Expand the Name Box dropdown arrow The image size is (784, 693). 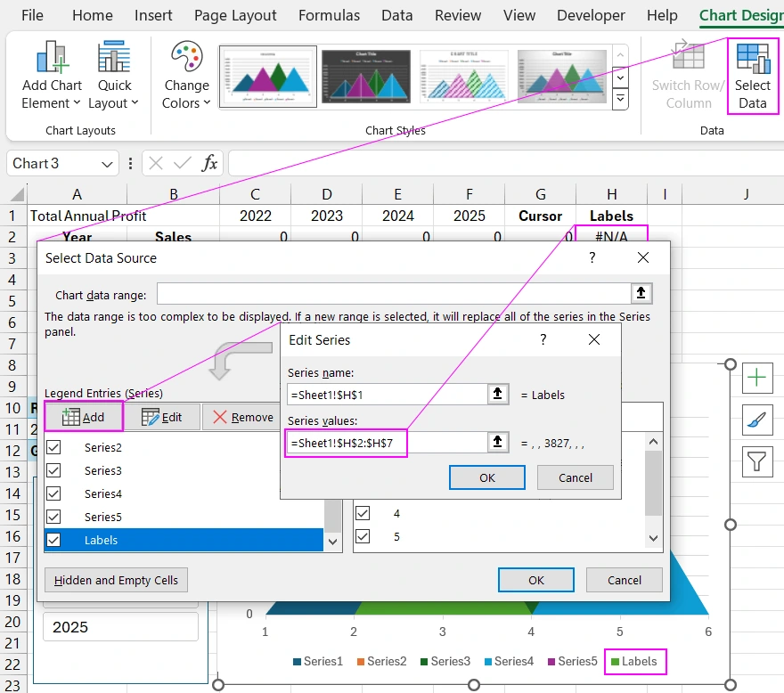tap(107, 164)
